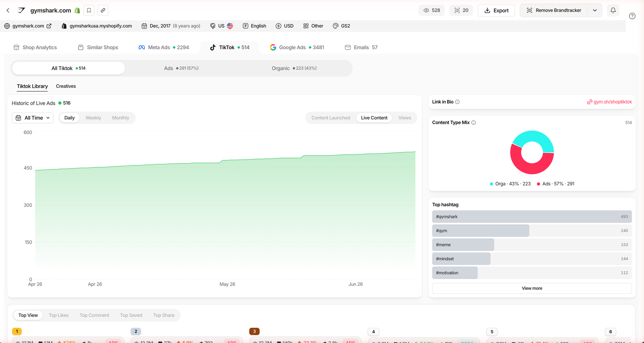Go back using the left arrow icon
The width and height of the screenshot is (644, 343).
(x=8, y=10)
